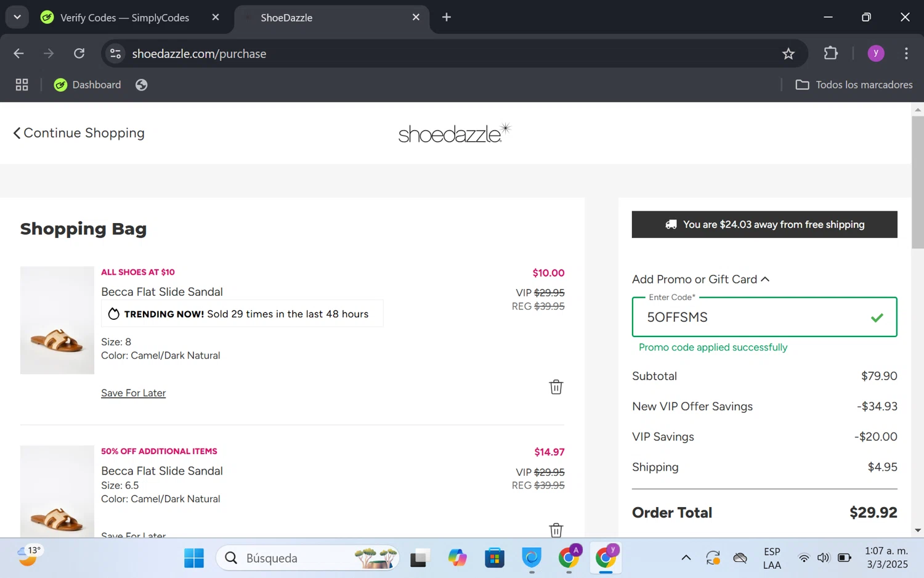Open Microsoft Store from the taskbar
Image resolution: width=924 pixels, height=578 pixels.
coord(495,558)
